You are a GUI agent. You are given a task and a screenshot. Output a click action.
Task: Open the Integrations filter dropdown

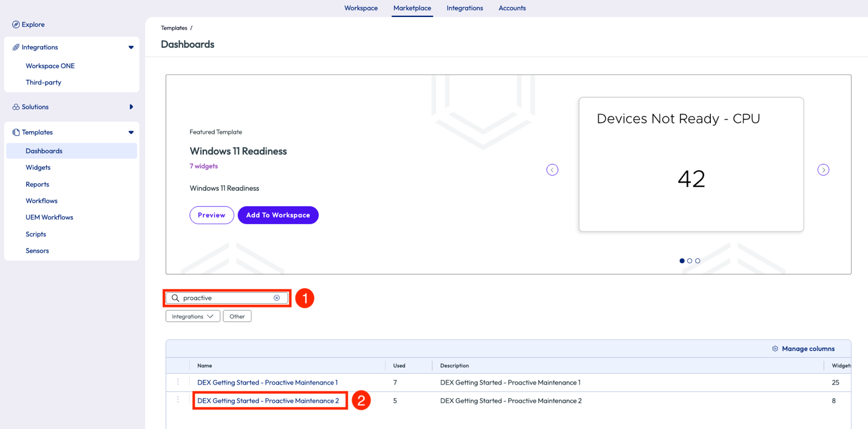192,316
